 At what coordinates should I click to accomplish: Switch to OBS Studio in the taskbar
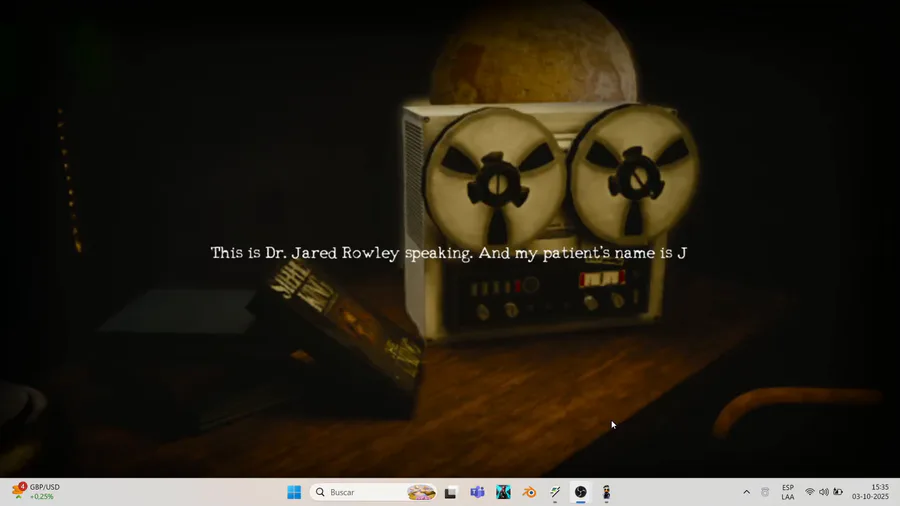coord(581,492)
